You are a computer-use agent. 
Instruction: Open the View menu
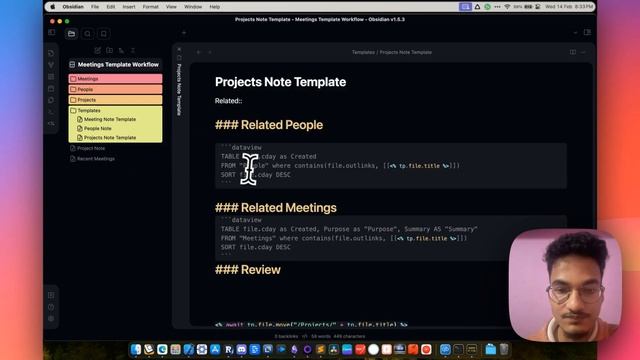coord(171,7)
